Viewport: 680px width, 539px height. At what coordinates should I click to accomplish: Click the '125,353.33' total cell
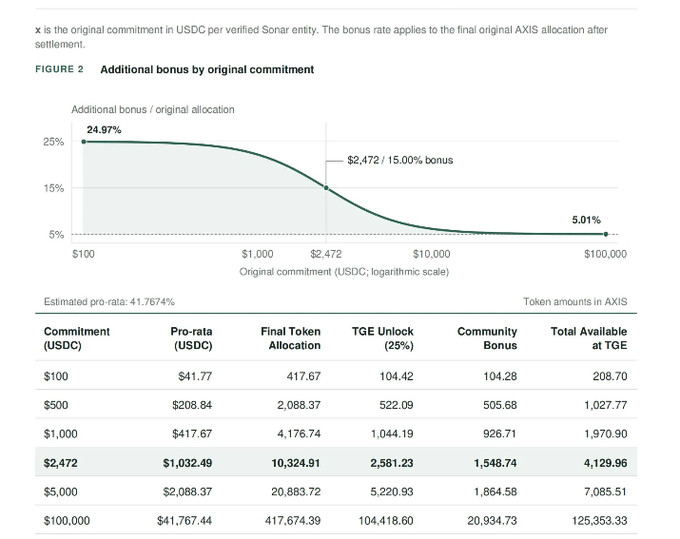(x=600, y=520)
